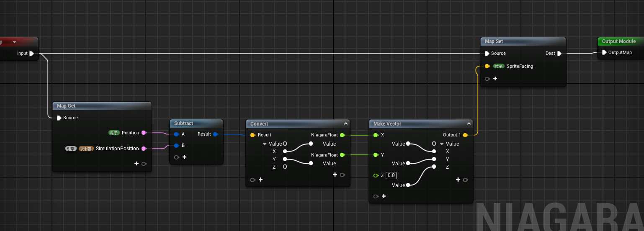
Task: Click the B input pin on Subtract
Action: 176,146
